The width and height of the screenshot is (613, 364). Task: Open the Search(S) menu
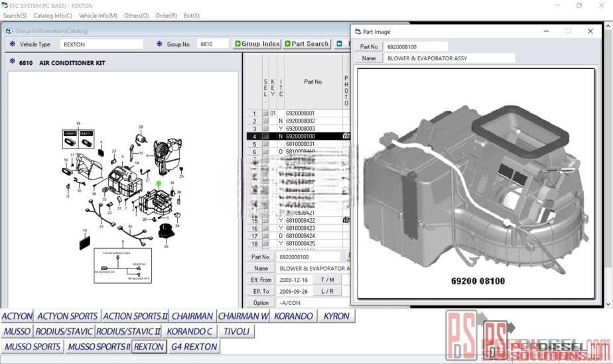tap(15, 16)
